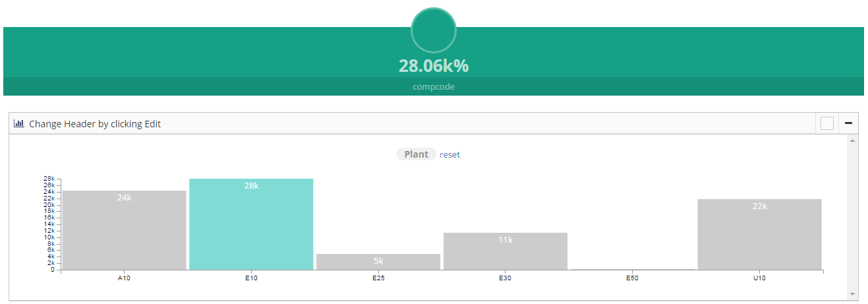The image size is (868, 304).
Task: Click the A10 x-axis label
Action: coord(125,278)
